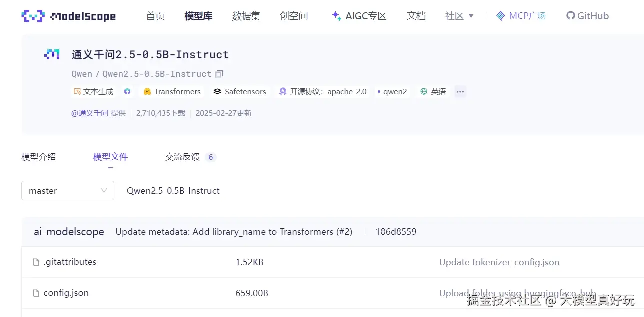
Task: Click the Update tokenizer_config.json commit message
Action: coord(499,262)
